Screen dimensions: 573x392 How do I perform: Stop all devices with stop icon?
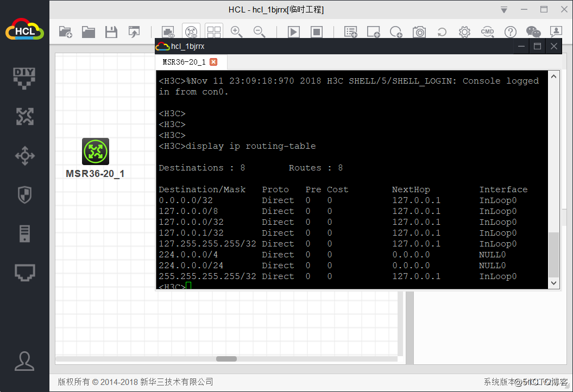click(317, 32)
